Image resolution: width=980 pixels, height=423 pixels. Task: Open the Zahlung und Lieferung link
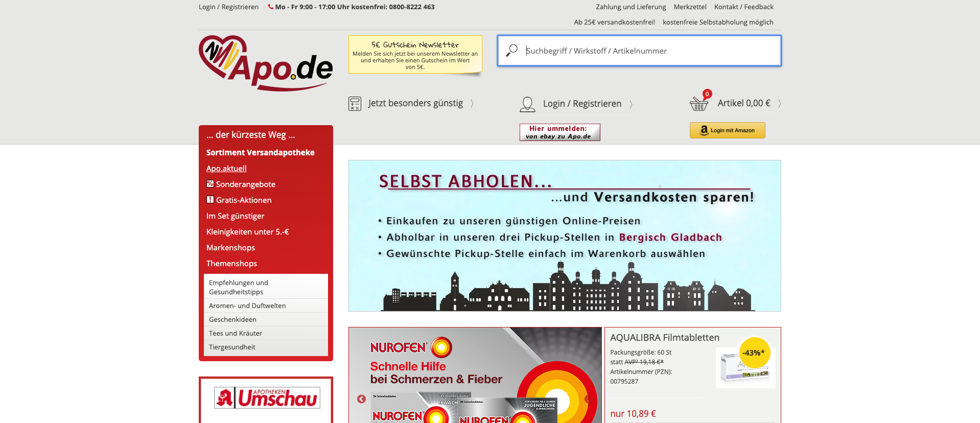[631, 7]
